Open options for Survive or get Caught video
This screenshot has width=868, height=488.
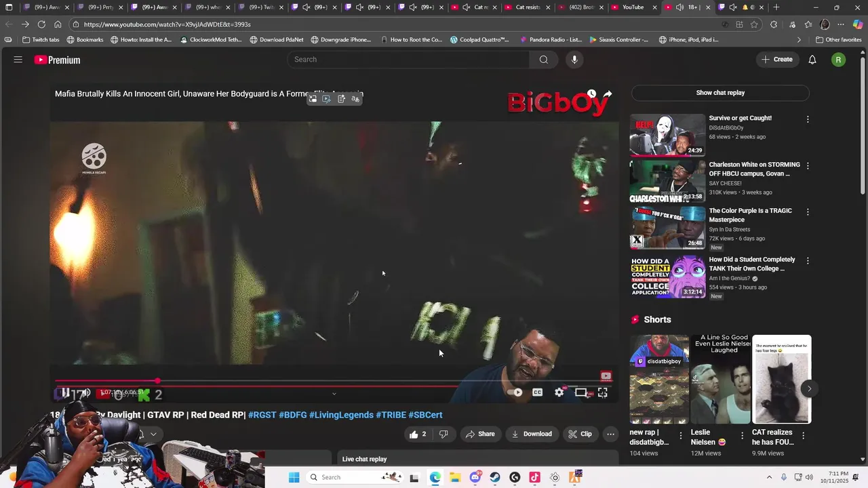(807, 119)
